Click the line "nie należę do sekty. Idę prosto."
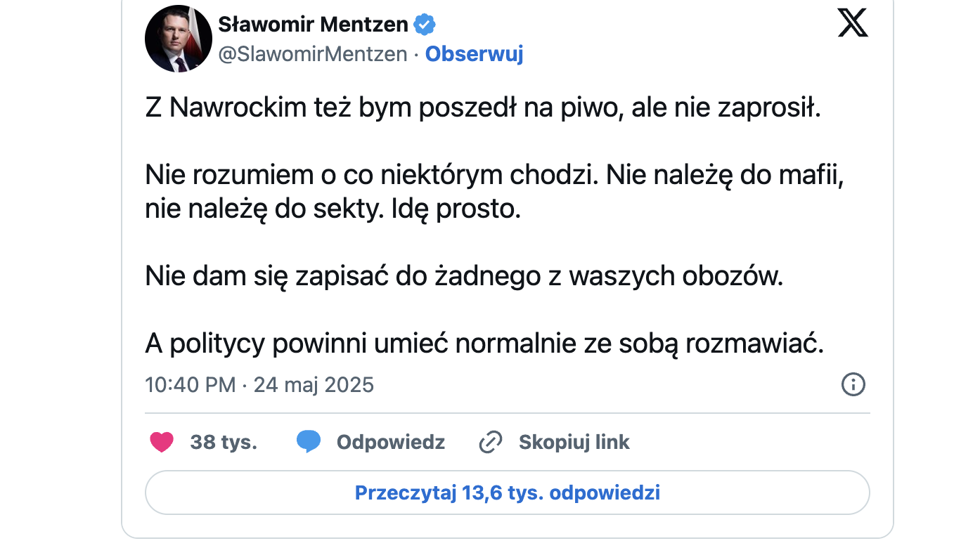The height and width of the screenshot is (548, 980). tap(333, 209)
